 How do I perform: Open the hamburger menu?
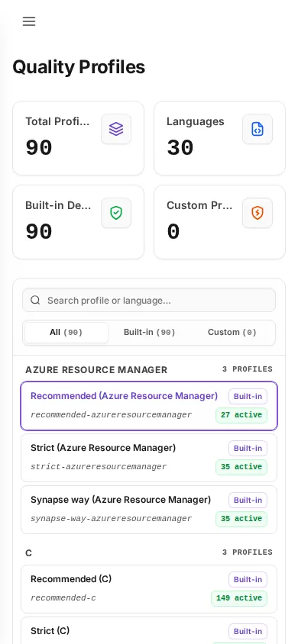coord(29,21)
